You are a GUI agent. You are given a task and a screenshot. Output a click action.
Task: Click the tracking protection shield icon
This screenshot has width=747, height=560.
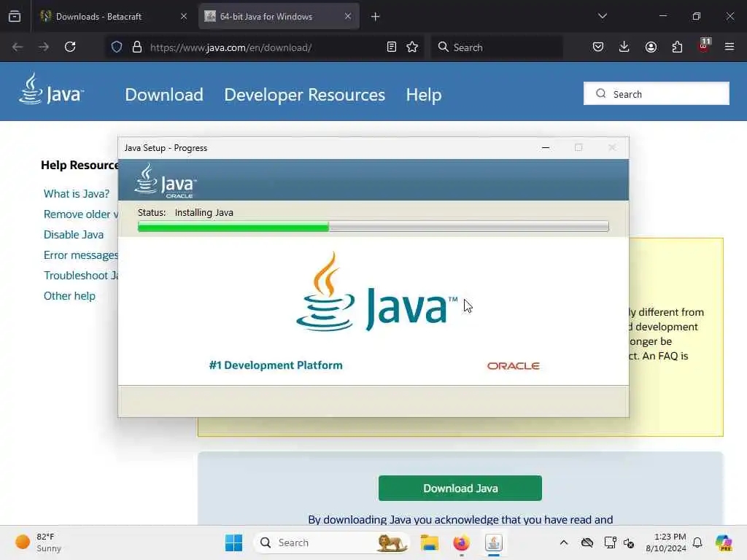point(117,47)
